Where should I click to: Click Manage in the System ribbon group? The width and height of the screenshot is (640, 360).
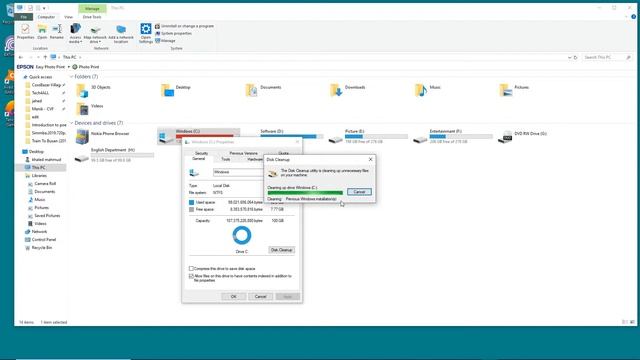(x=165, y=41)
